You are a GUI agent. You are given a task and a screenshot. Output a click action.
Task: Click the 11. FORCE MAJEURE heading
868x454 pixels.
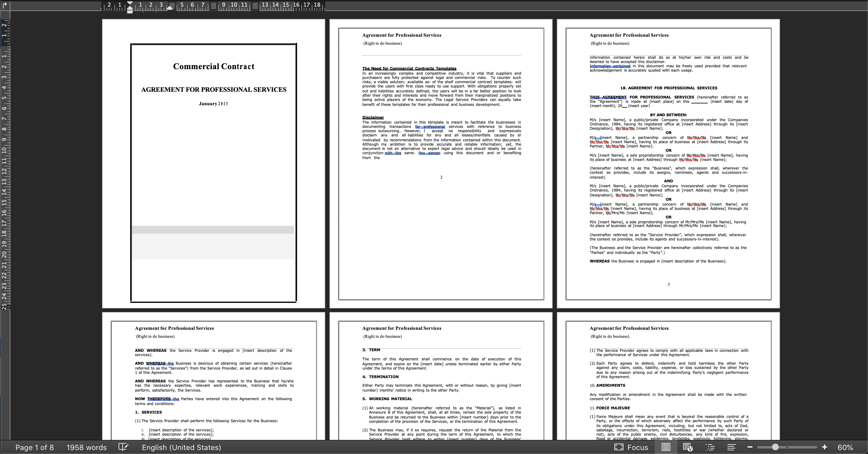click(x=609, y=408)
